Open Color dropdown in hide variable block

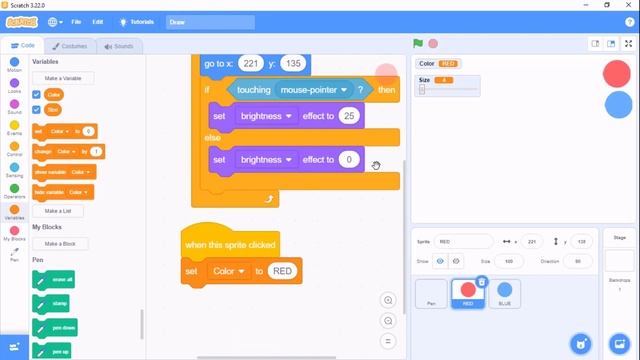78,192
